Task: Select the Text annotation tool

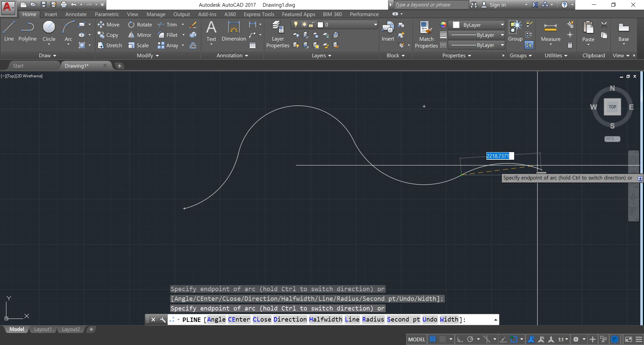Action: pyautogui.click(x=211, y=31)
